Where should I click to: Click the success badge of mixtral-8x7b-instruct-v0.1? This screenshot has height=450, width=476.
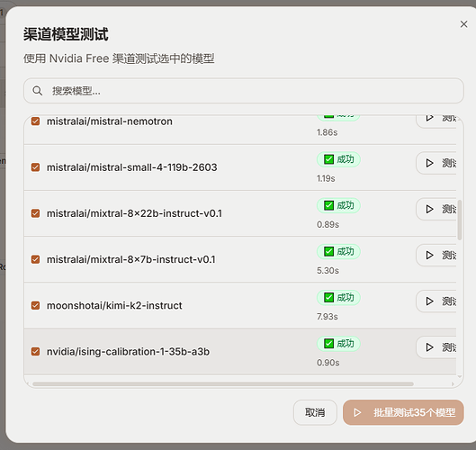[338, 251]
